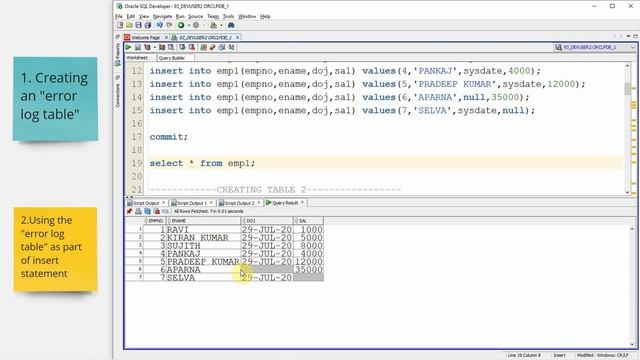The height and width of the screenshot is (360, 640).
Task: Open the Edit menu
Action: (x=131, y=16)
